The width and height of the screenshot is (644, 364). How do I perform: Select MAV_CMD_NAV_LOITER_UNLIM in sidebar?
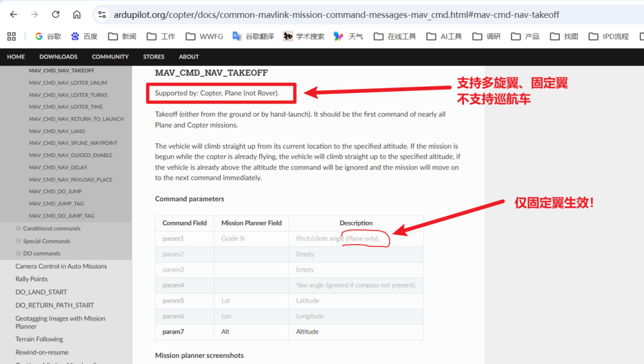[68, 82]
